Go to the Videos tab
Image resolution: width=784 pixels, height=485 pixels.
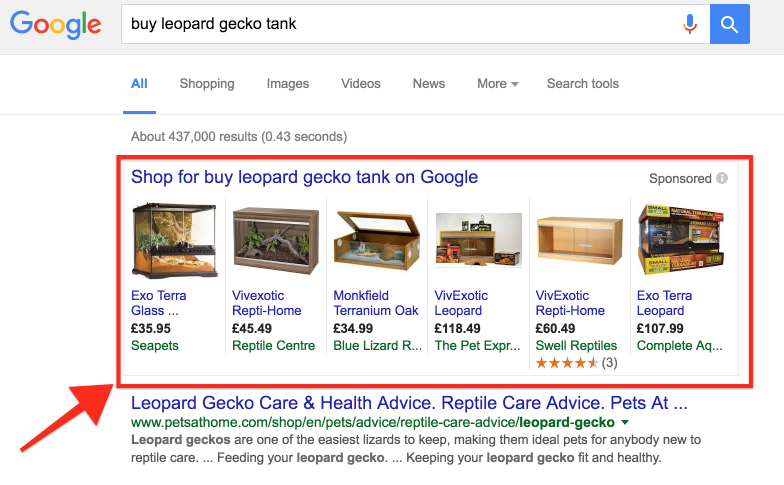coord(360,84)
